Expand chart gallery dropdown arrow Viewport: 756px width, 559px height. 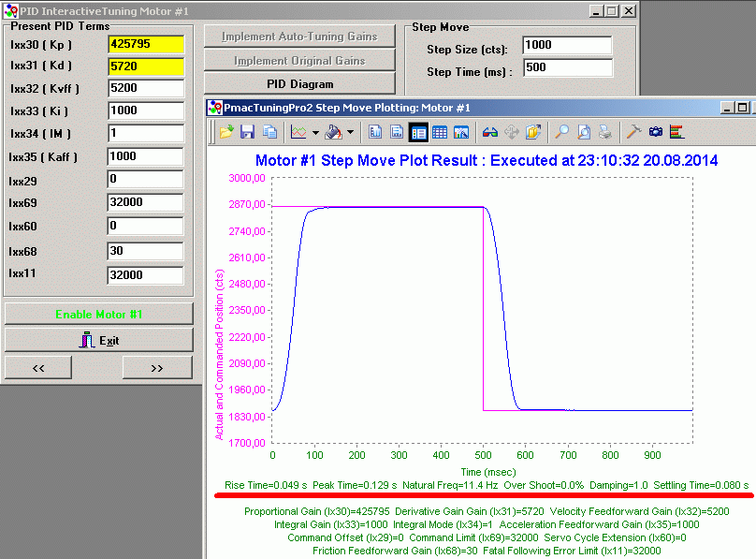click(x=315, y=132)
